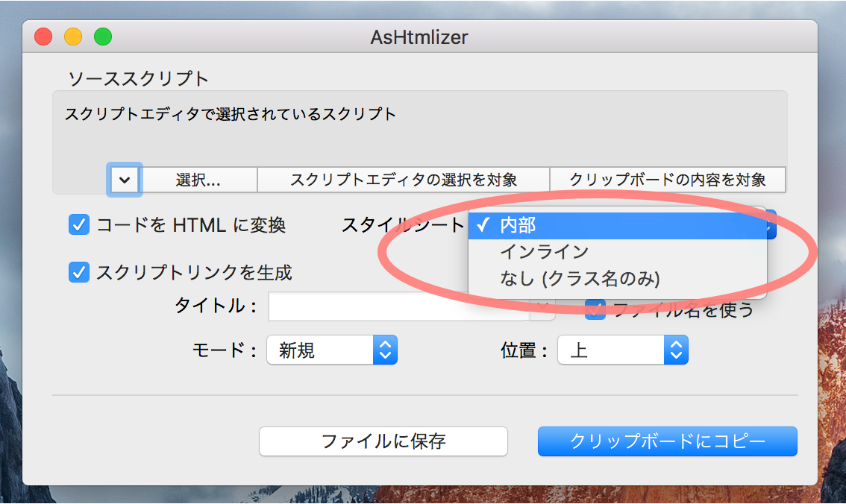Viewport: 846px width, 504px height.
Task: Click the ソーススクリプト description text area
Action: coord(419,130)
